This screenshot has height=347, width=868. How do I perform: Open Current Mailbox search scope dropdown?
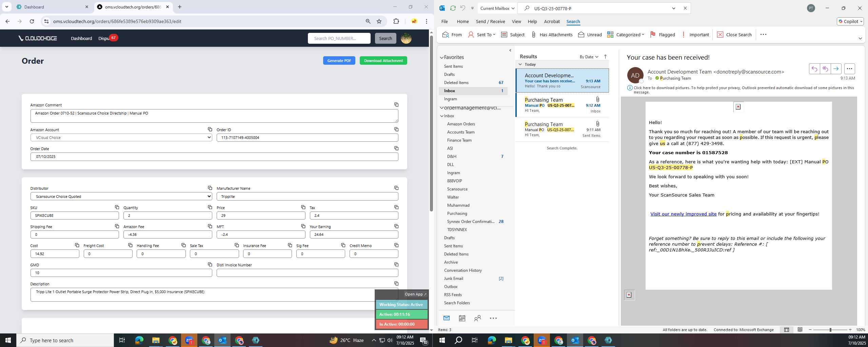(x=498, y=8)
